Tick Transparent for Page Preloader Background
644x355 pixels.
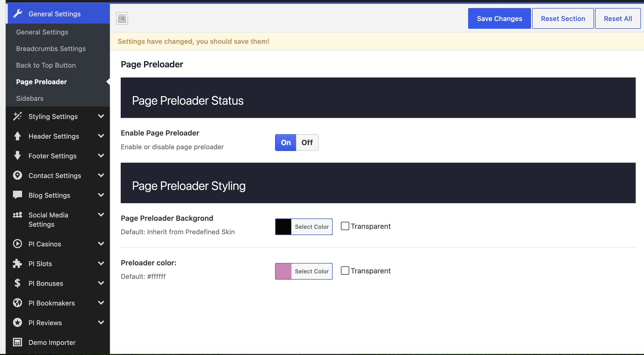345,226
